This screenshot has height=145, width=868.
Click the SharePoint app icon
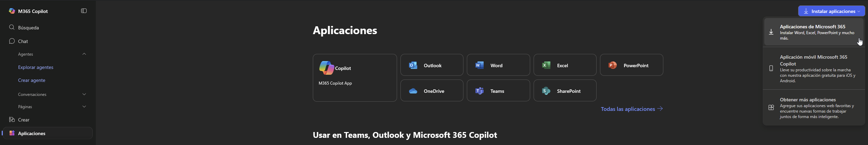click(546, 91)
